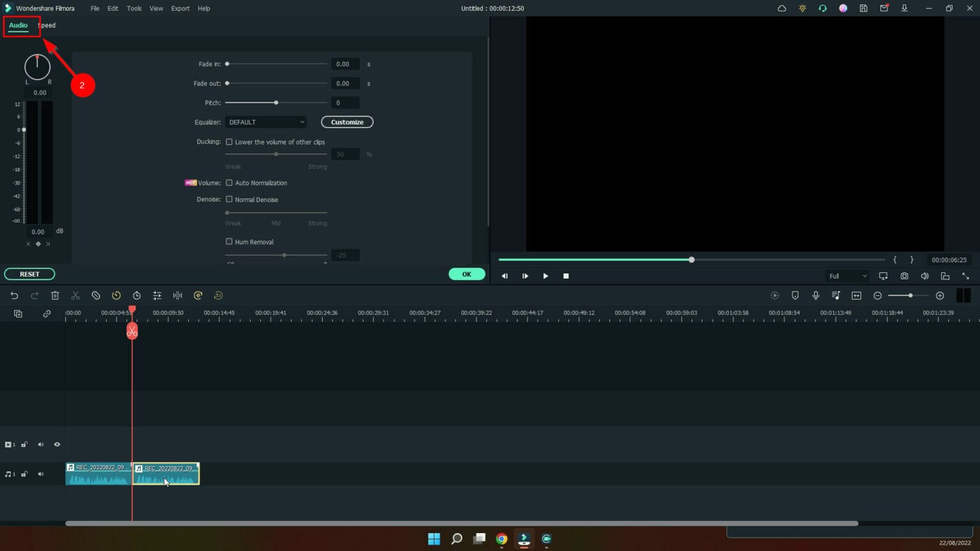The width and height of the screenshot is (980, 551).
Task: Click the Customize button next to Equalizer
Action: (347, 122)
